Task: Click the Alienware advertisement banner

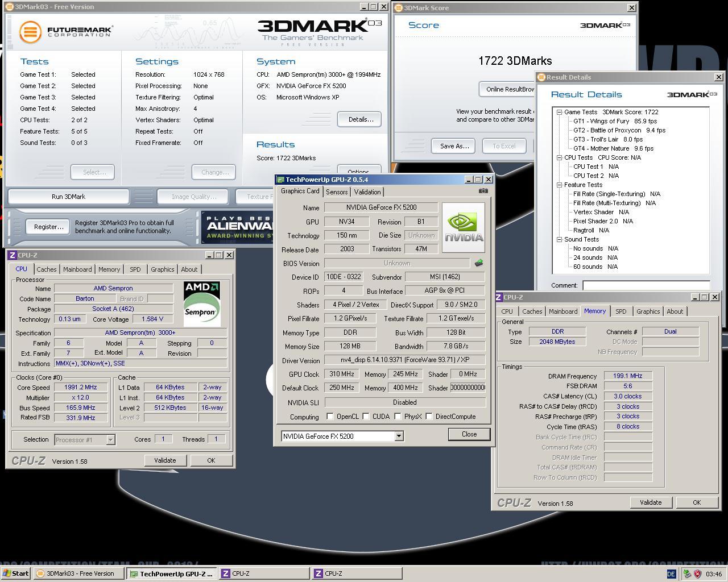Action: pos(237,227)
